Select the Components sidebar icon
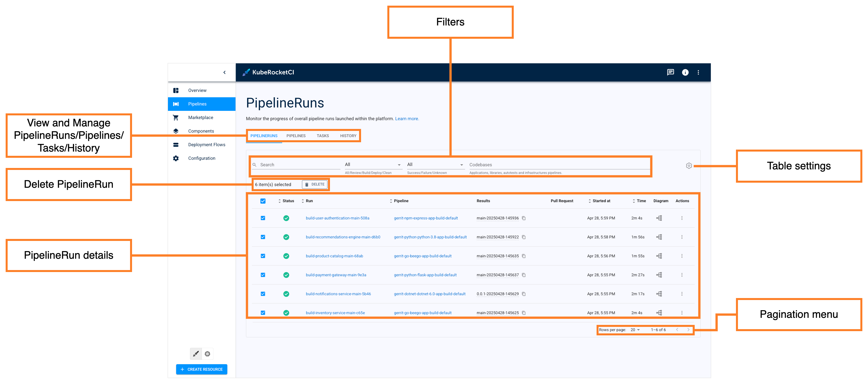868x384 pixels. pyautogui.click(x=176, y=131)
